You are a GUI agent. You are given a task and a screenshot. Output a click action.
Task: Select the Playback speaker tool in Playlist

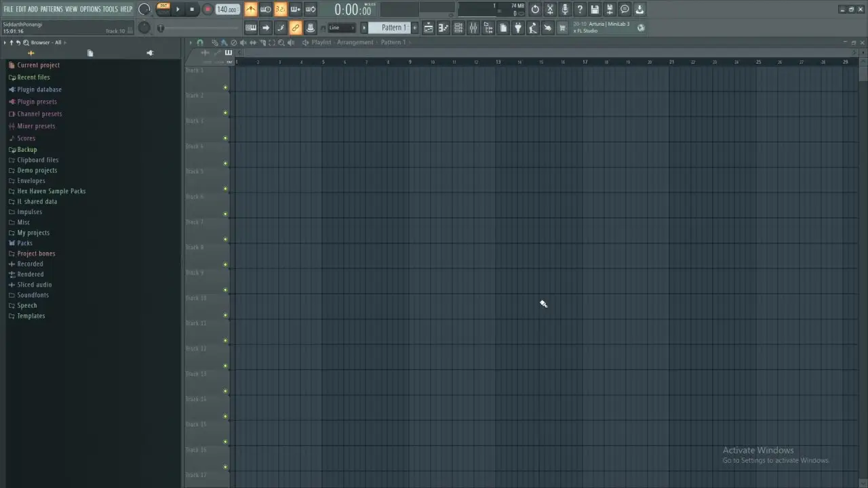pos(291,43)
